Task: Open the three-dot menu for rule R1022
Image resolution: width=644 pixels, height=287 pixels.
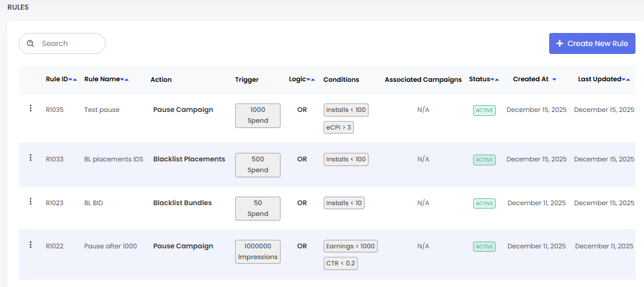Action: (31, 245)
